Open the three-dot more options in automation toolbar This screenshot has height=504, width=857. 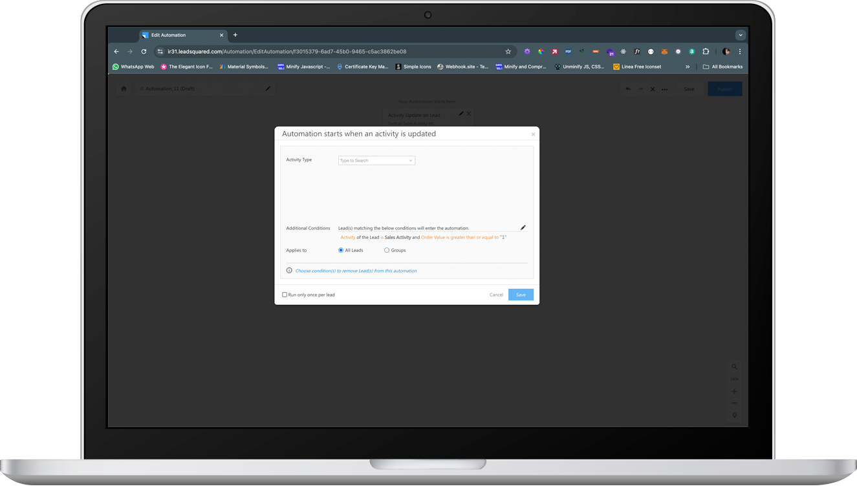664,89
